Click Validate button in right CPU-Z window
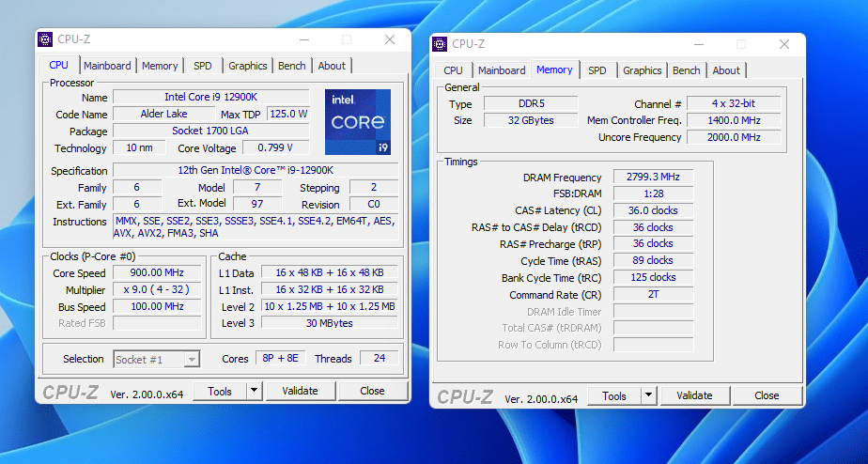The width and height of the screenshot is (868, 464). (x=694, y=395)
